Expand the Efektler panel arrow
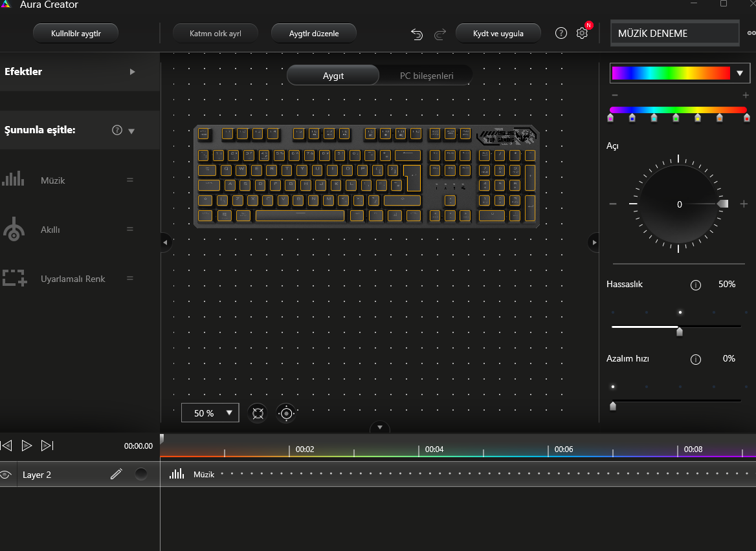Viewport: 756px width, 551px height. 132,72
